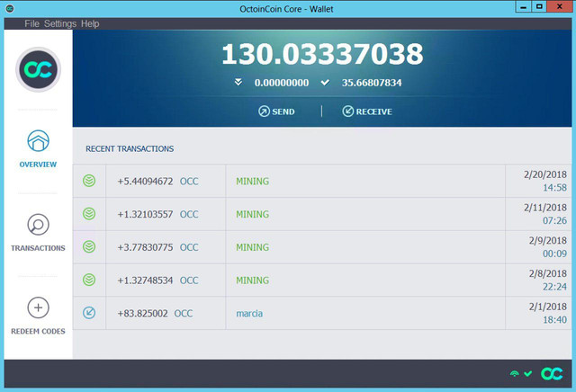The image size is (576, 392).
Task: Click the Recent Transactions heading
Action: pyautogui.click(x=130, y=148)
